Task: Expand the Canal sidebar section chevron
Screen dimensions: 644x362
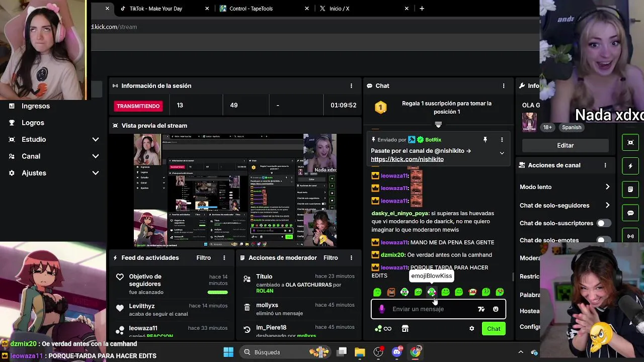Action: (96, 156)
